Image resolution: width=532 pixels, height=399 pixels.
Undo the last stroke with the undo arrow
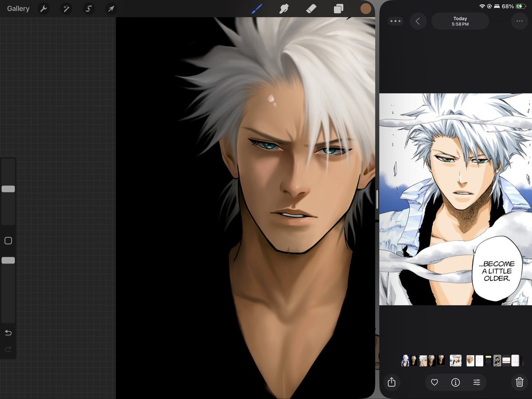tap(8, 332)
